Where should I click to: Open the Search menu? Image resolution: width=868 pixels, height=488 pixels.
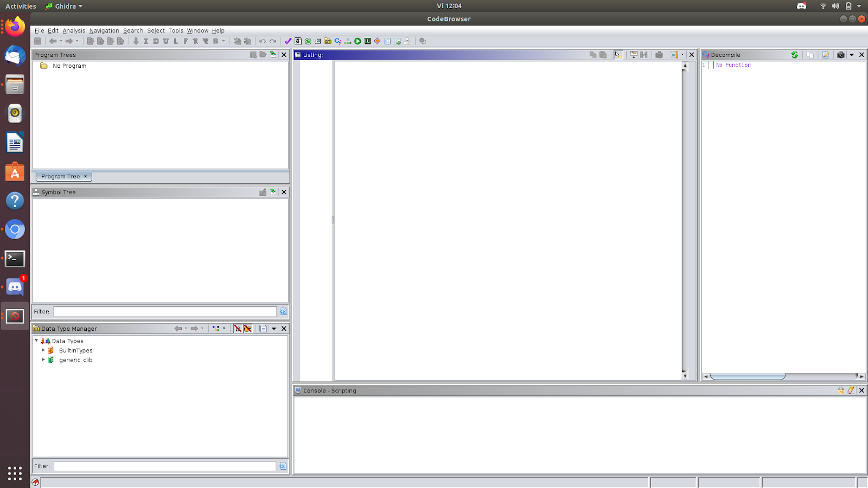point(133,31)
